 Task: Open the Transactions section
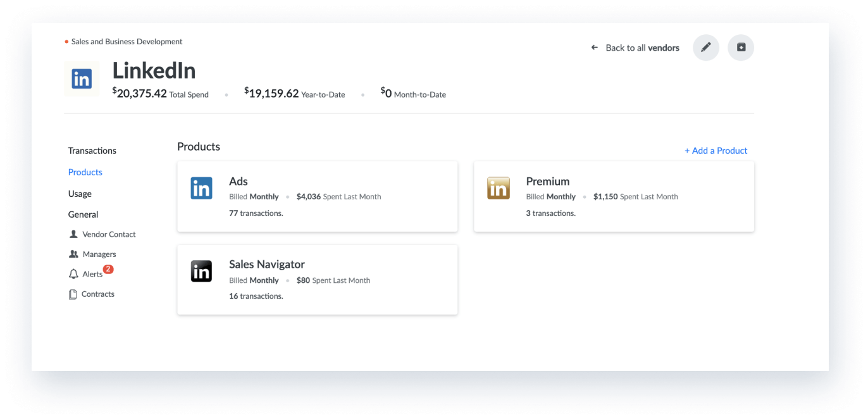point(92,151)
